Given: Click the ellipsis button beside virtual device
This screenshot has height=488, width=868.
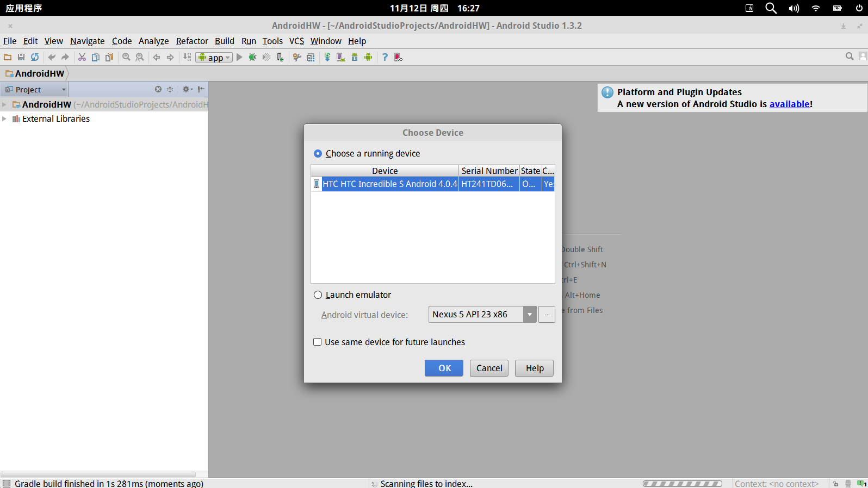Looking at the screenshot, I should tap(547, 314).
